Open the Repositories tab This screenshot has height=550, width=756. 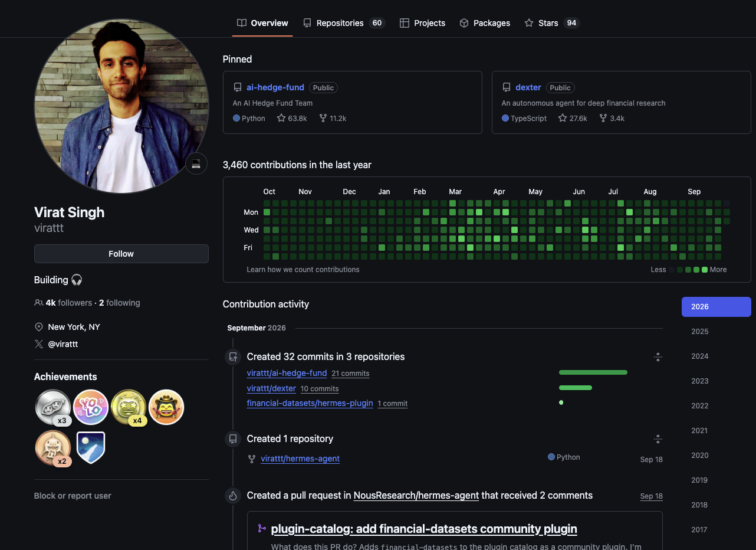click(x=344, y=23)
